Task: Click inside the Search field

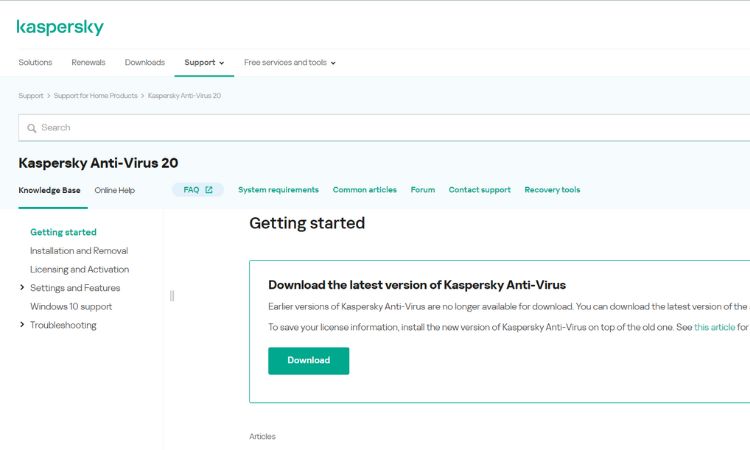Action: point(384,128)
